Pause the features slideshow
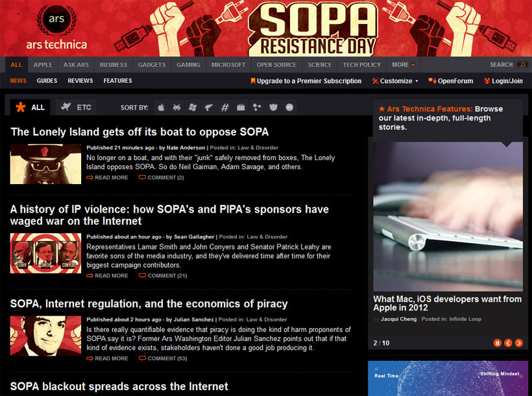 pyautogui.click(x=498, y=343)
